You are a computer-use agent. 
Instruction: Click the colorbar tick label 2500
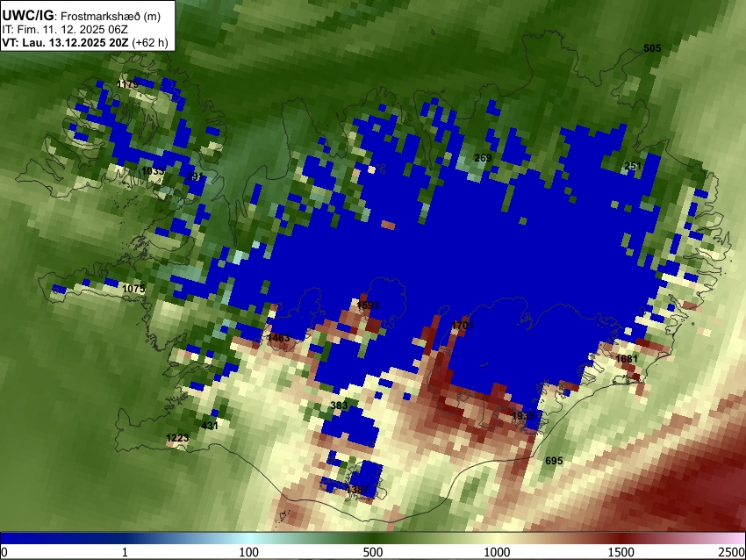(733, 552)
